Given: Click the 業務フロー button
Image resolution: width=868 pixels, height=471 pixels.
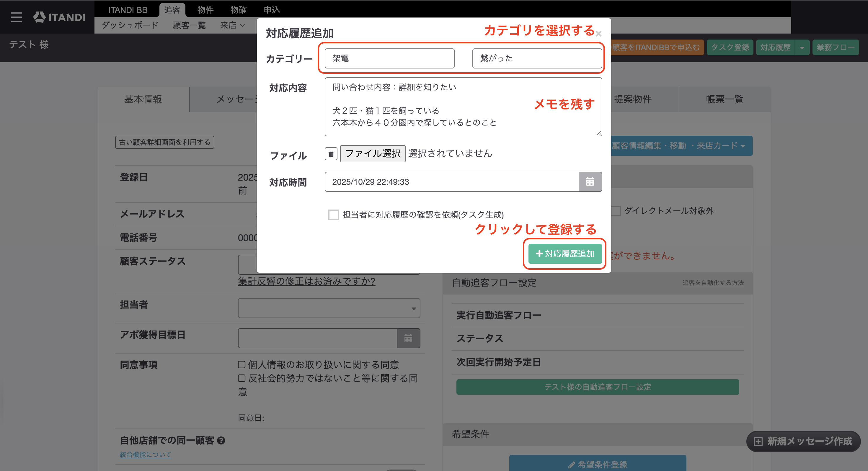Looking at the screenshot, I should click(x=835, y=48).
